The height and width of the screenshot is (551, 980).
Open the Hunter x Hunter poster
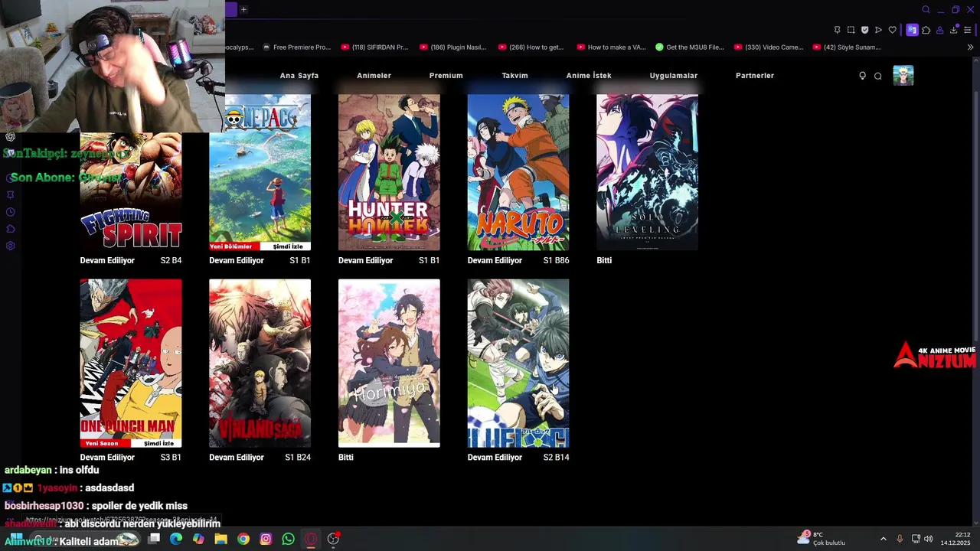[389, 172]
